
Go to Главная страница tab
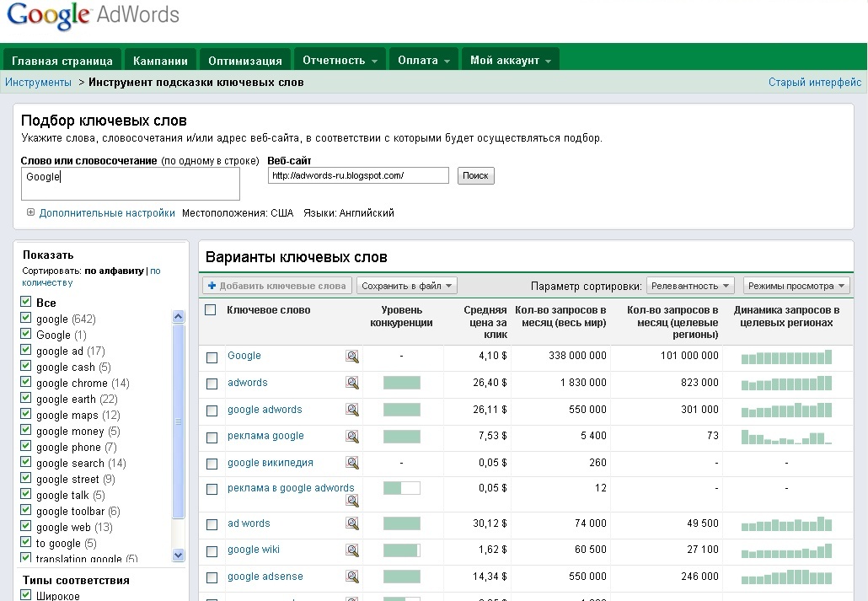62,61
